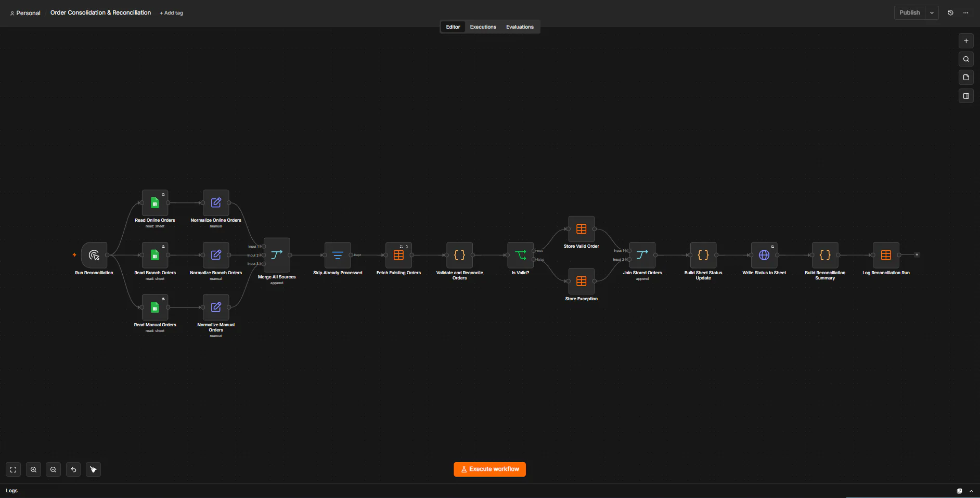Click the Join Stored Orders merge node

(642, 255)
